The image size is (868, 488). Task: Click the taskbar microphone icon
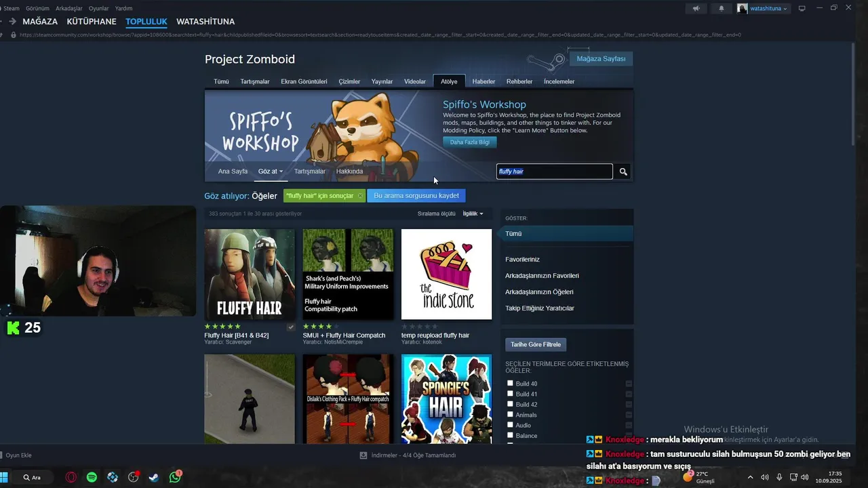[x=779, y=477]
